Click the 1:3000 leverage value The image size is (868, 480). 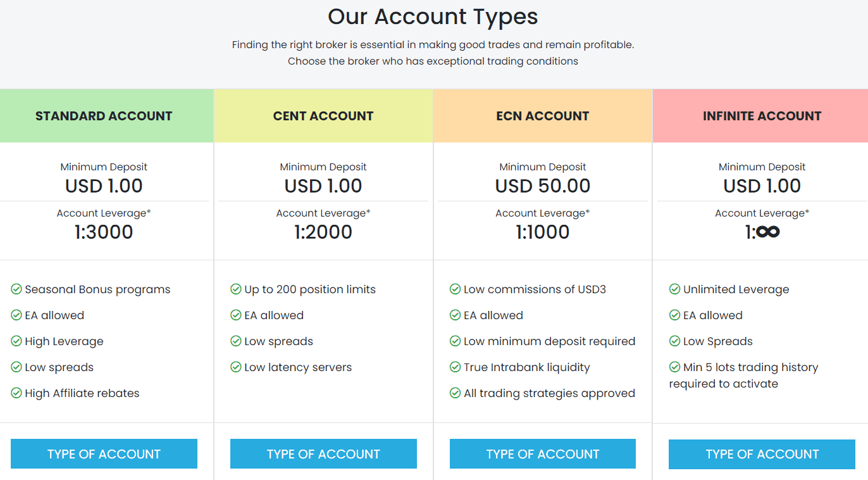coord(104,232)
